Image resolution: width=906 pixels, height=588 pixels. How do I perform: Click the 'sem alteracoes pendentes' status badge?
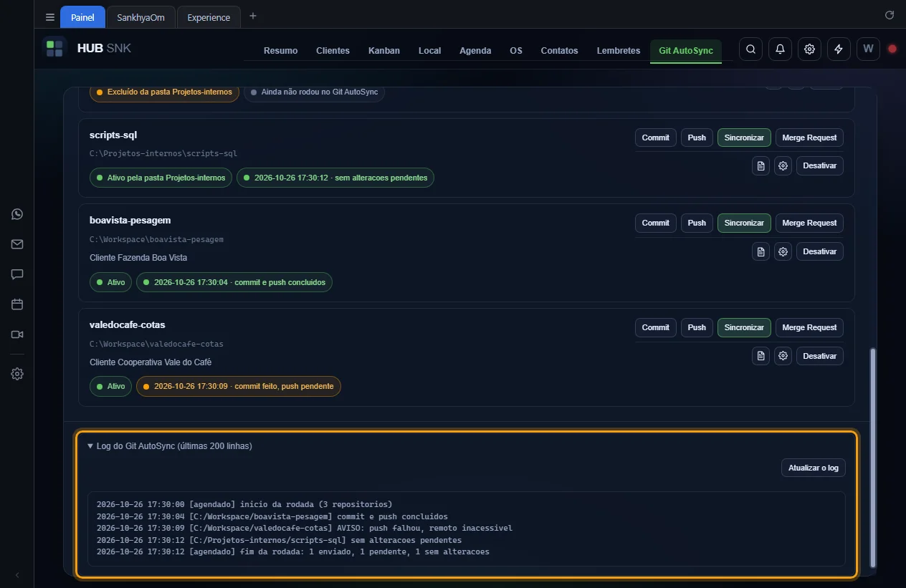335,178
